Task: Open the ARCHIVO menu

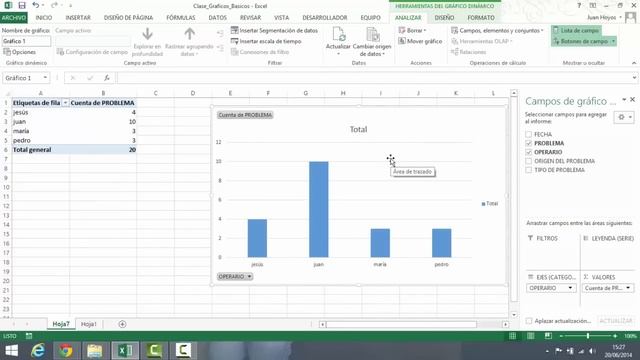Action: click(x=14, y=18)
